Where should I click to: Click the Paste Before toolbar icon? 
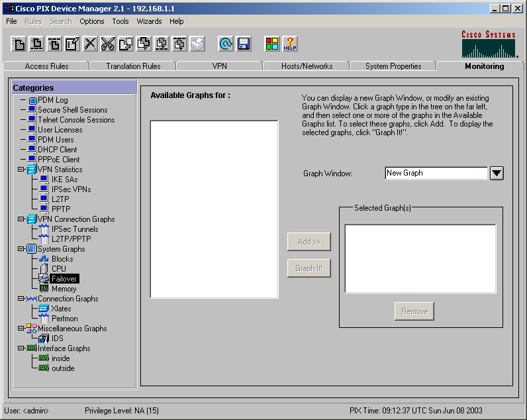click(x=162, y=44)
